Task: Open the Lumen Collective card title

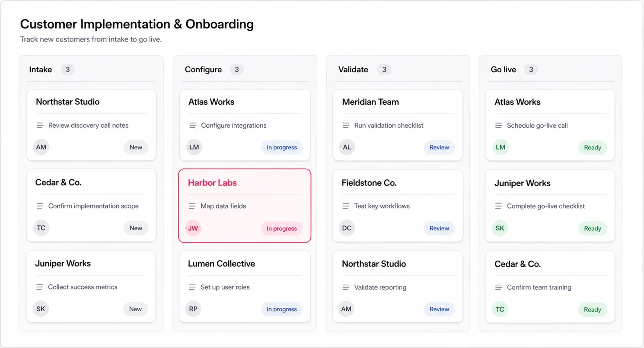Action: click(221, 264)
